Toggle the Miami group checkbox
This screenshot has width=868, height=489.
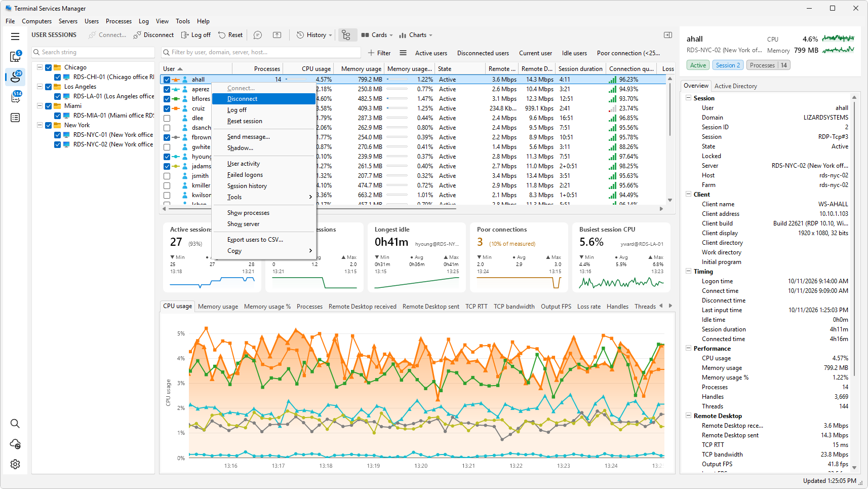49,106
